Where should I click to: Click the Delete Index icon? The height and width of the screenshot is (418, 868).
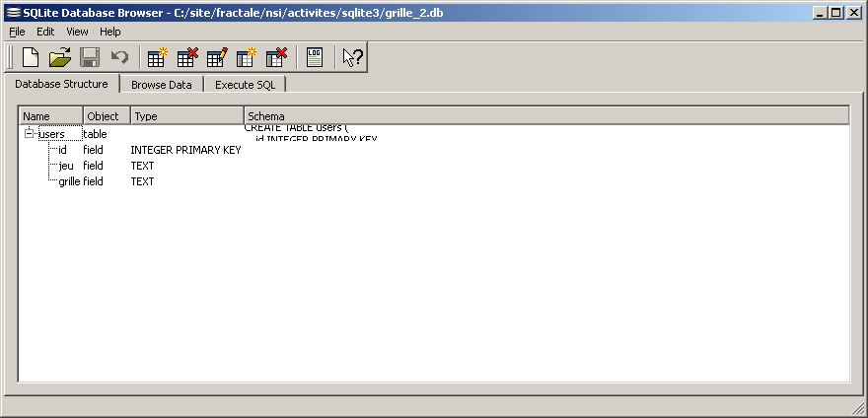coord(275,57)
